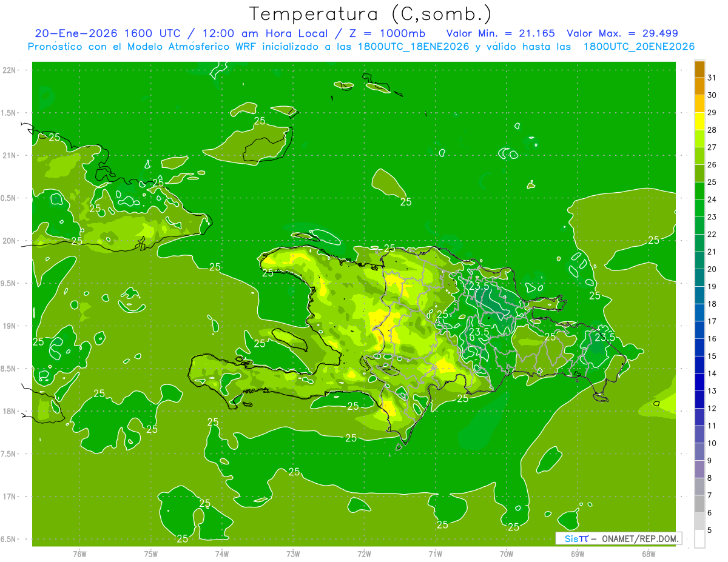Viewport: 728px width, 562px height.
Task: Click the '19N' latitude axis label
Action: (10, 326)
